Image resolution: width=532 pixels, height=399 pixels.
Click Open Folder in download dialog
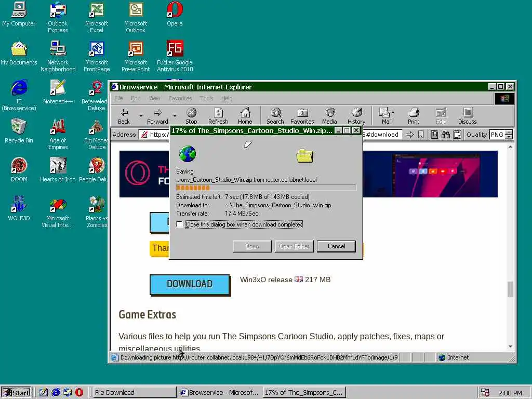coord(294,246)
